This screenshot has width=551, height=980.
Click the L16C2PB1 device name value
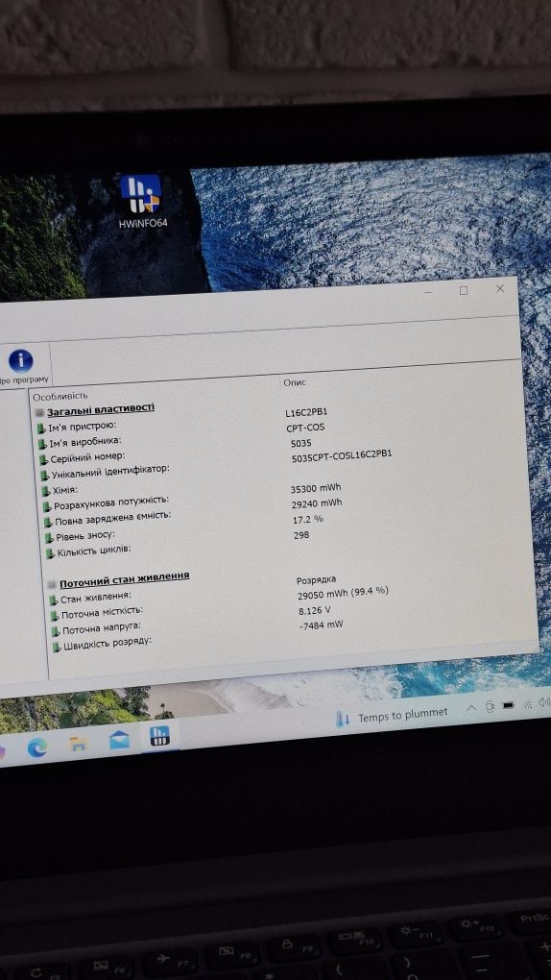306,413
